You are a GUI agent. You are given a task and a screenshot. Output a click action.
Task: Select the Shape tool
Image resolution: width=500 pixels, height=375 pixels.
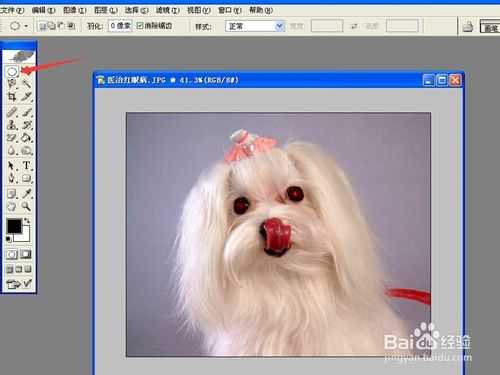coord(27,178)
